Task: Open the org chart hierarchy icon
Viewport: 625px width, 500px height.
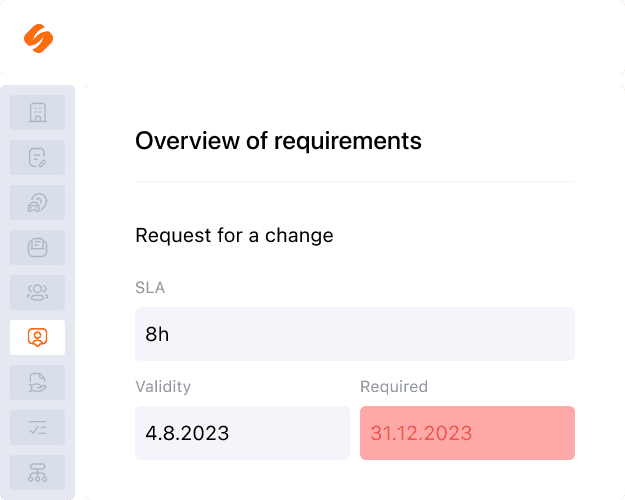Action: click(37, 473)
